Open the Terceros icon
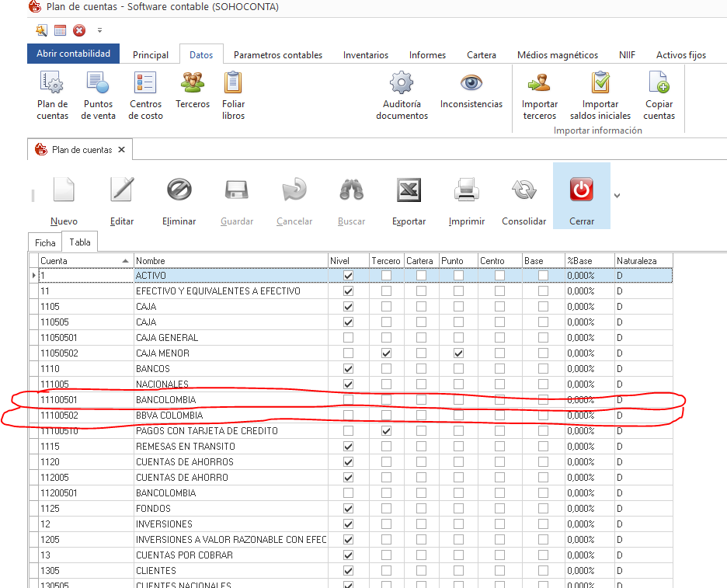The height and width of the screenshot is (588, 727). click(193, 83)
